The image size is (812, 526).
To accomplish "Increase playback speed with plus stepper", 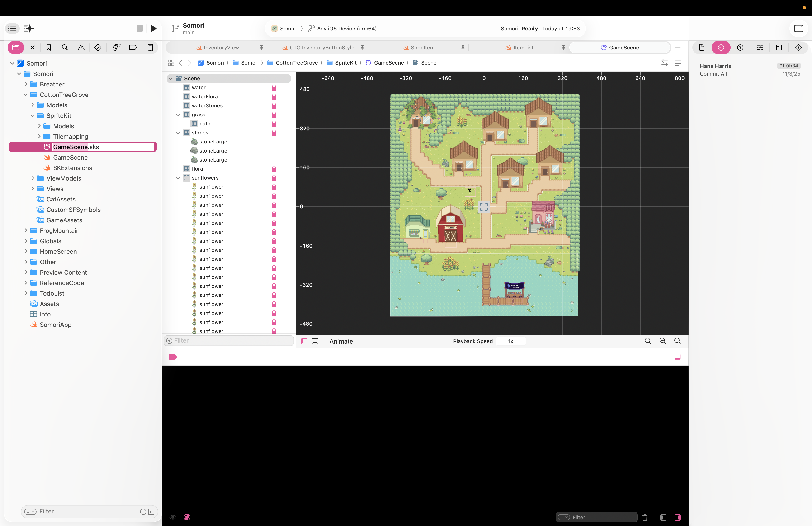I will (x=521, y=341).
